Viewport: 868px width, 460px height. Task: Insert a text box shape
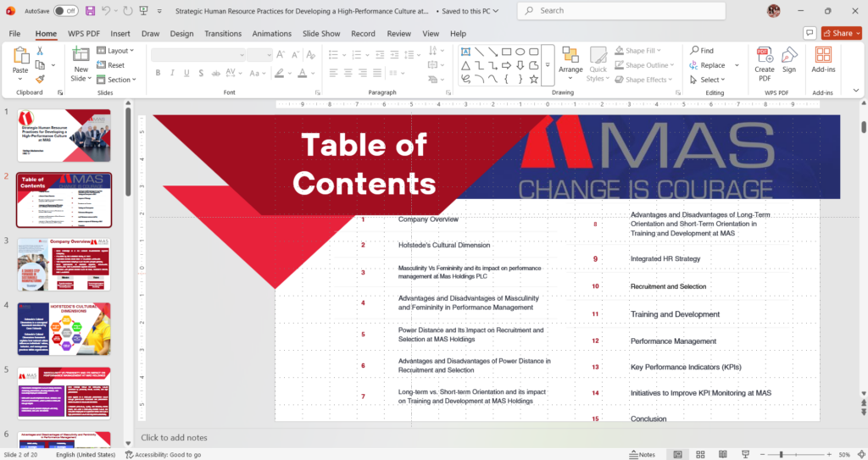click(465, 52)
